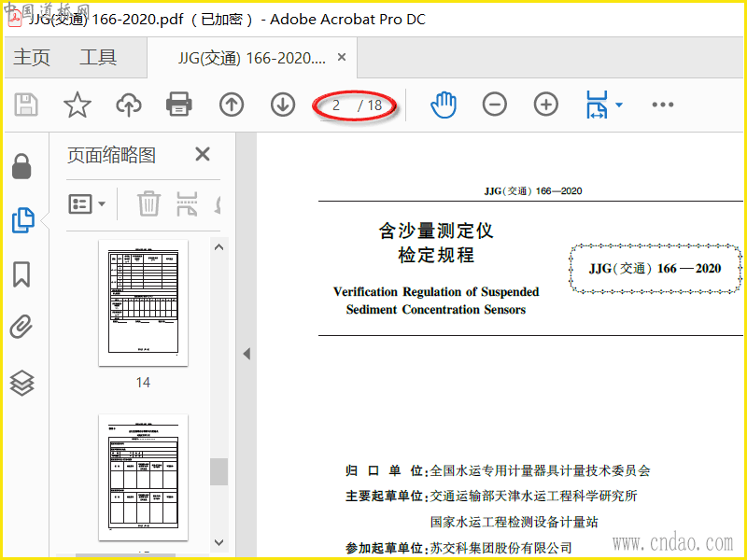Show more tools ellipsis
This screenshot has width=747, height=560.
[663, 105]
